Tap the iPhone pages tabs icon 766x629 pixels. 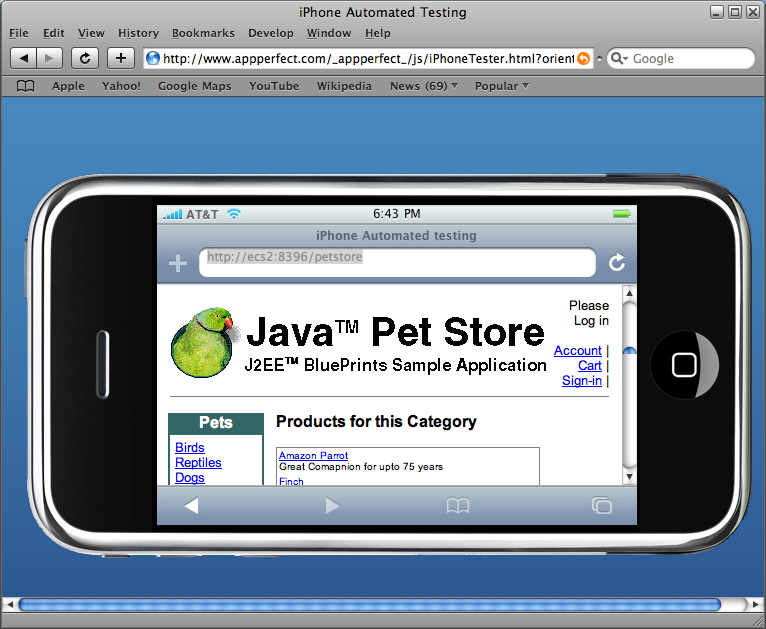coord(602,505)
